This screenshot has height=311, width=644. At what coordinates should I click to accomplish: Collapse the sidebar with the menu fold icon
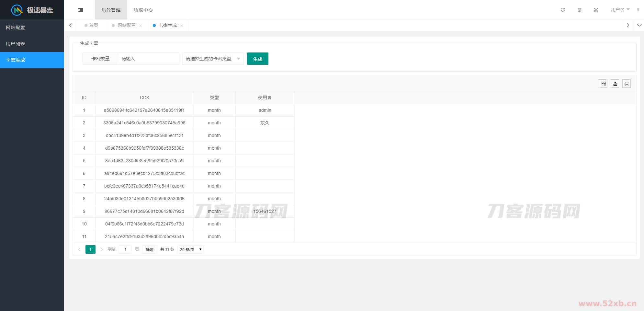(81, 10)
